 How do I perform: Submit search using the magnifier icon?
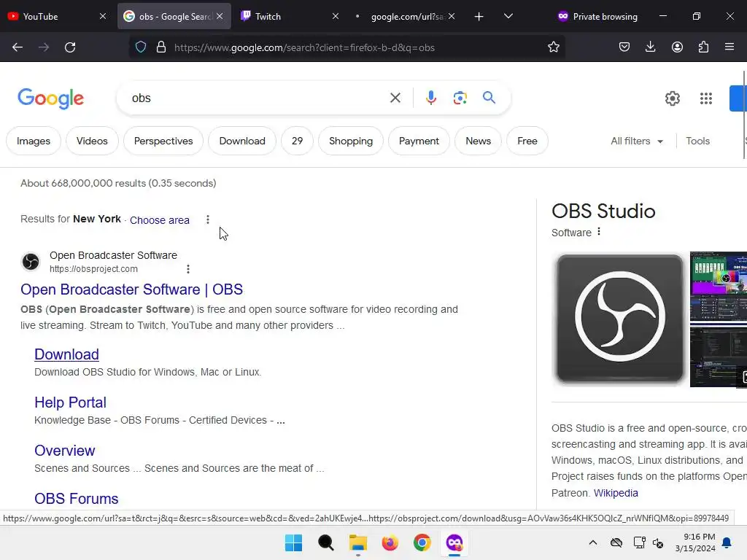pos(489,98)
